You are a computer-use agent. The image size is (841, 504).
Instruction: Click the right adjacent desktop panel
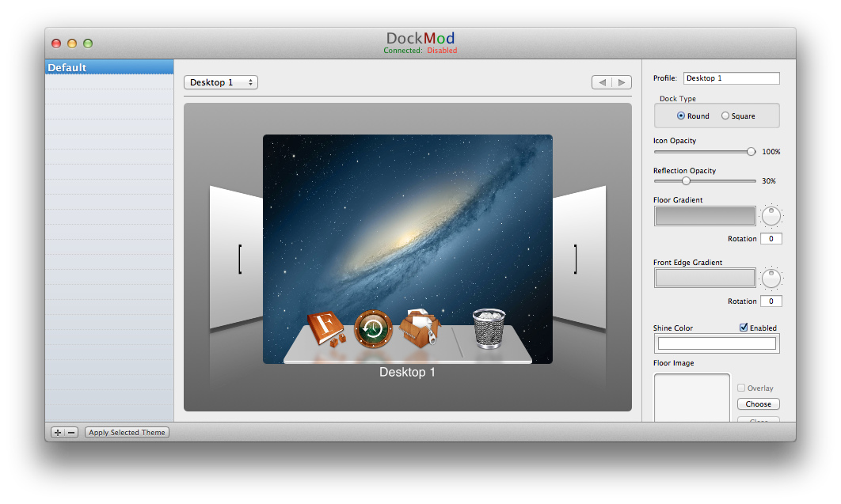[579, 257]
